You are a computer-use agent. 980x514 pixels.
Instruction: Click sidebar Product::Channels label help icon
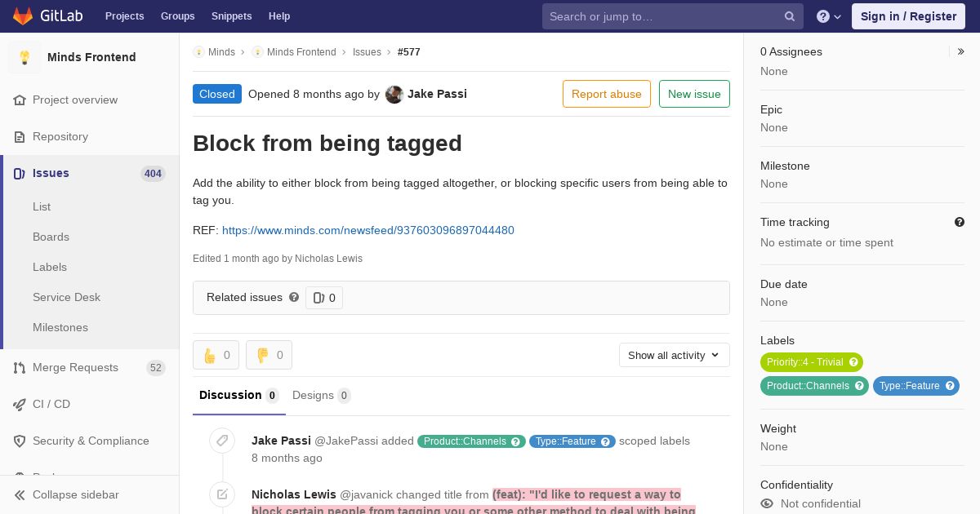click(x=859, y=386)
